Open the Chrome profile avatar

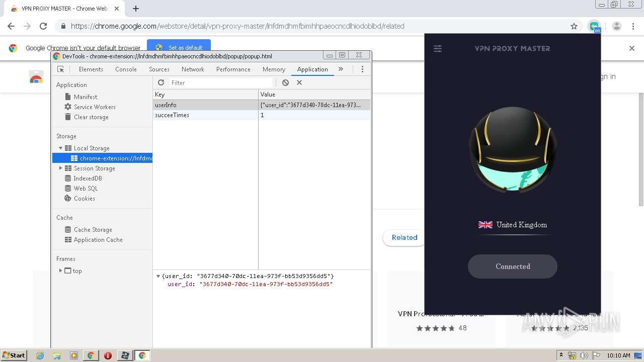pos(617,26)
